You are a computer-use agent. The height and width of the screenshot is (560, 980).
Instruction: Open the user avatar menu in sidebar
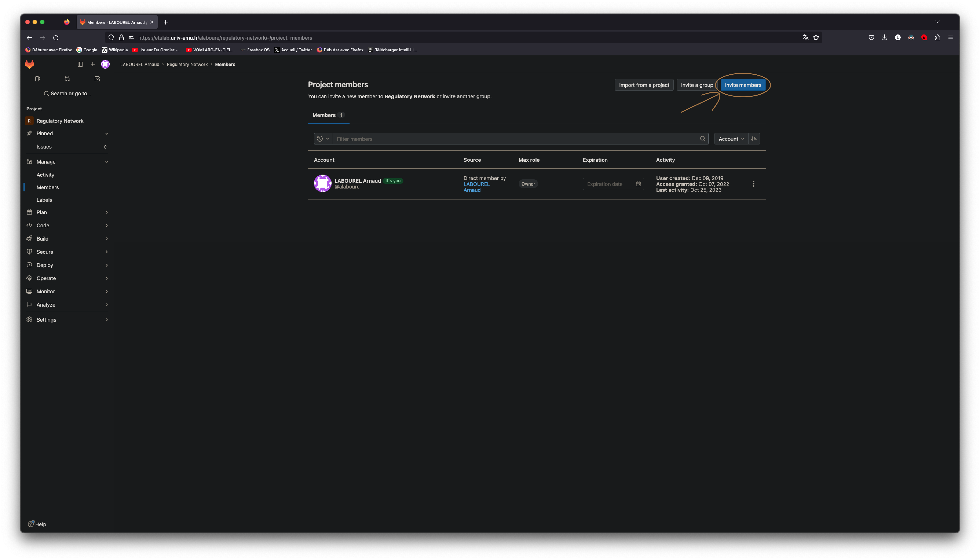pyautogui.click(x=105, y=64)
